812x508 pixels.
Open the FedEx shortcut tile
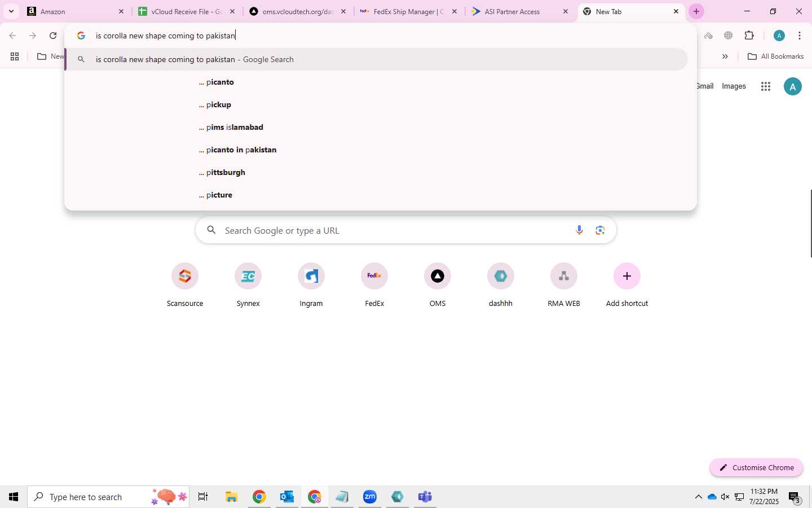point(374,285)
